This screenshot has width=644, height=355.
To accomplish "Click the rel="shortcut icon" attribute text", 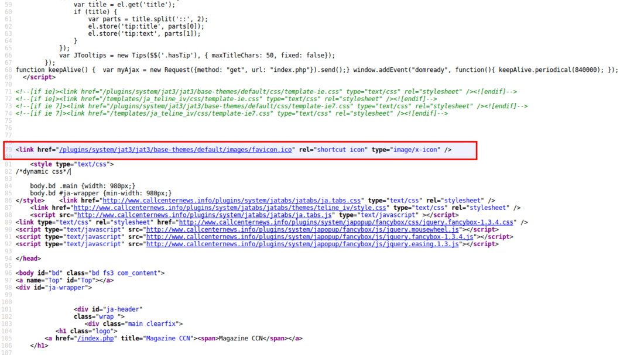I will point(334,150).
